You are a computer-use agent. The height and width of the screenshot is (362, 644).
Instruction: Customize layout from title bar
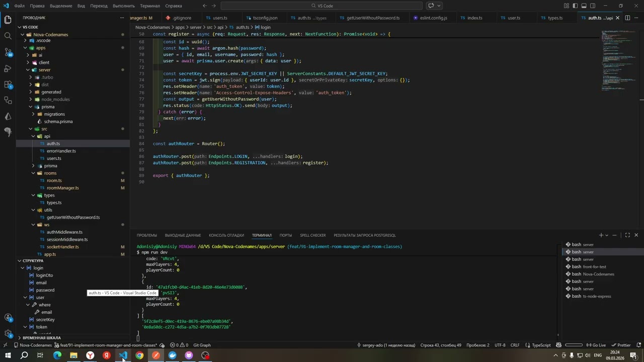(x=567, y=6)
